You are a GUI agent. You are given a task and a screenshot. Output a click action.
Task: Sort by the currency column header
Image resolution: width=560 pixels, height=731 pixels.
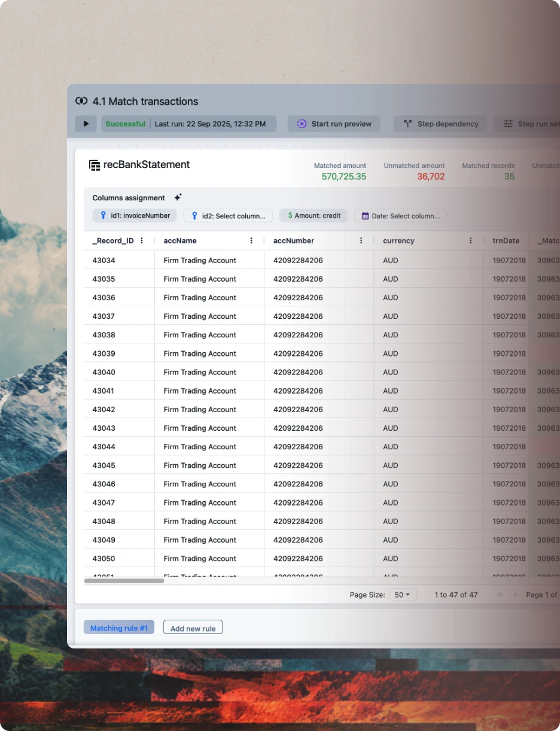[x=398, y=240]
